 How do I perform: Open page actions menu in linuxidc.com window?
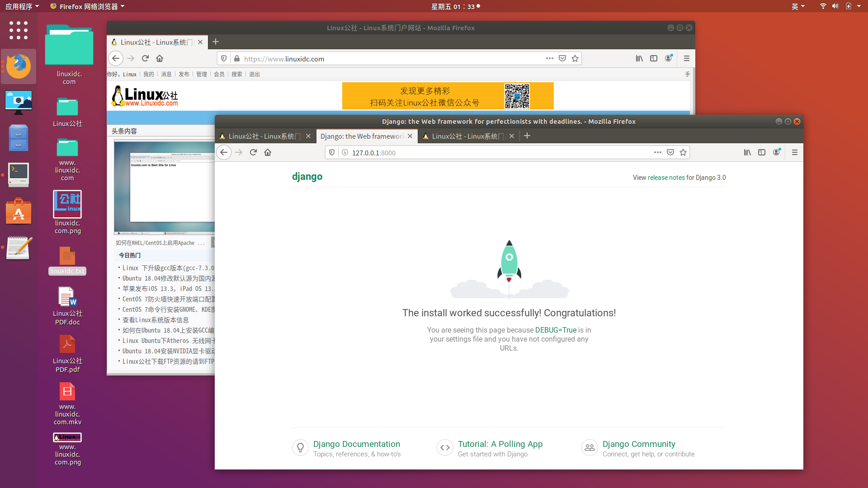tap(550, 59)
